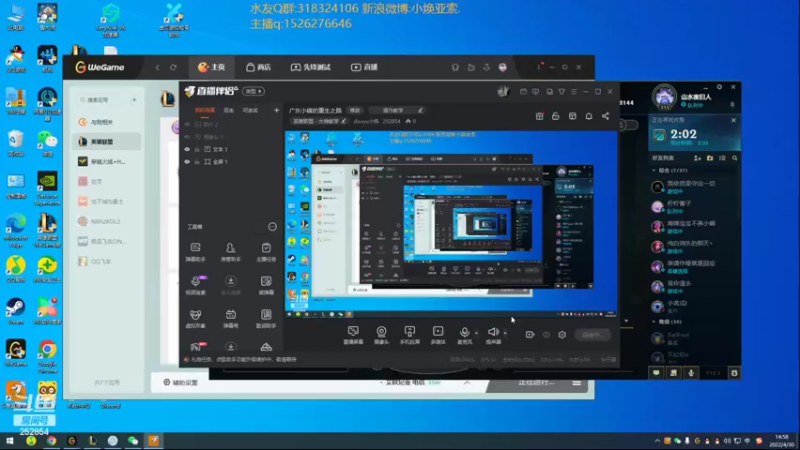Edit the 英雄联盟 category pencil
This screenshot has width=800, height=450.
[x=344, y=121]
